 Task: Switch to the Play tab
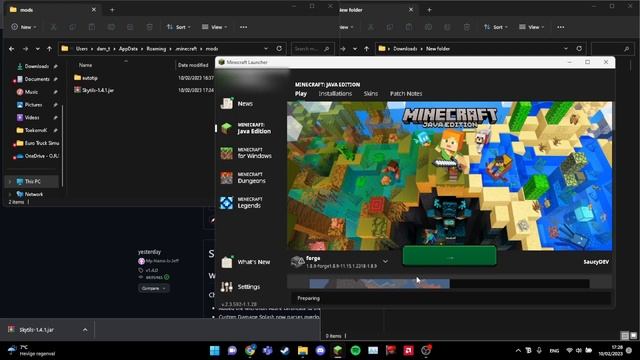[301, 93]
